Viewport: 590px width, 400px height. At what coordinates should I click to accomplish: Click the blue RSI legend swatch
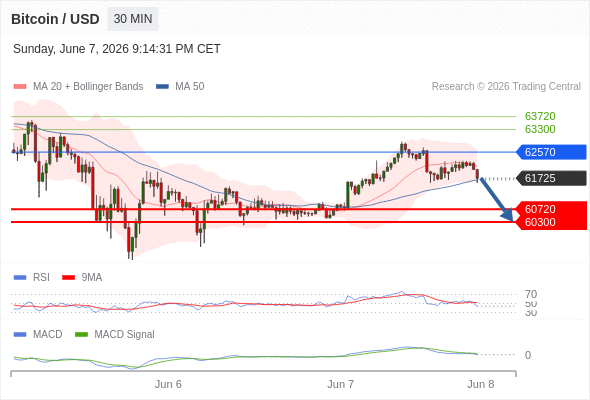coord(20,278)
